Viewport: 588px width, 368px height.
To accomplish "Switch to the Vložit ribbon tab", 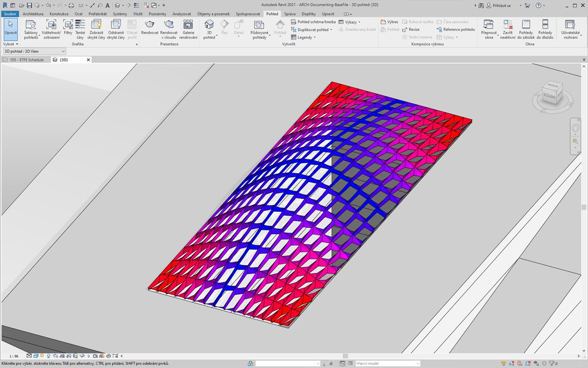I will [x=138, y=14].
